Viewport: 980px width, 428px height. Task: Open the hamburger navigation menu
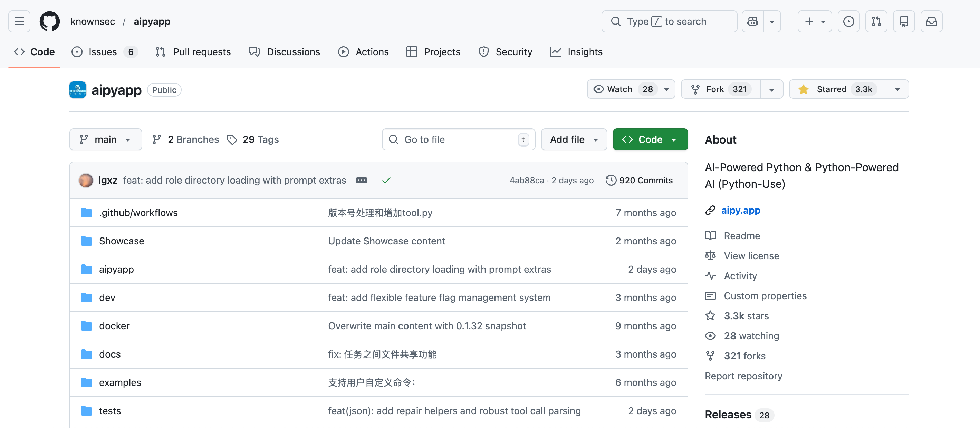pos(19,21)
